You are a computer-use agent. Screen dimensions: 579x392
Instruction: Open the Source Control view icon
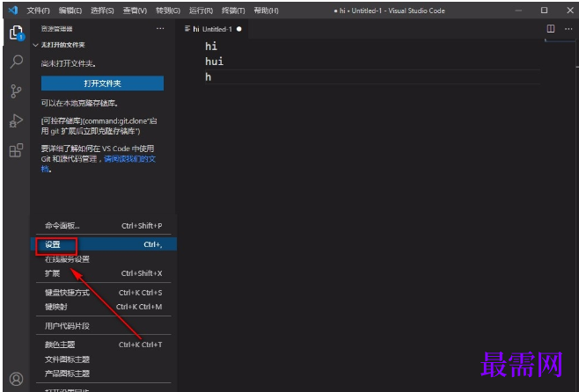[x=16, y=91]
